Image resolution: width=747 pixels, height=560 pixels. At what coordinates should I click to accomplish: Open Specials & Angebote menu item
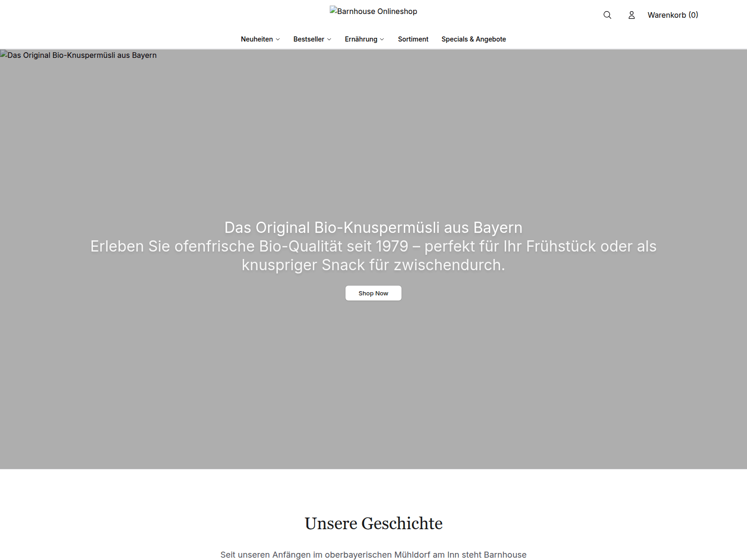point(474,39)
